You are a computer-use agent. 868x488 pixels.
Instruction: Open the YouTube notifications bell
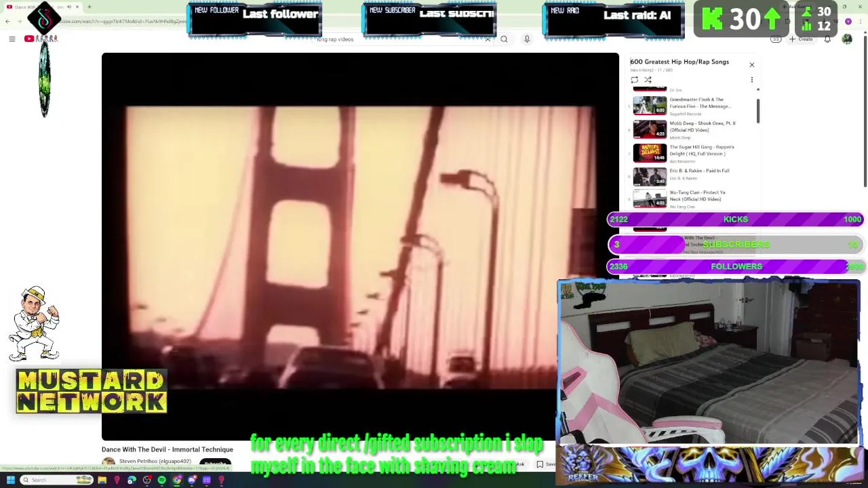coord(827,39)
